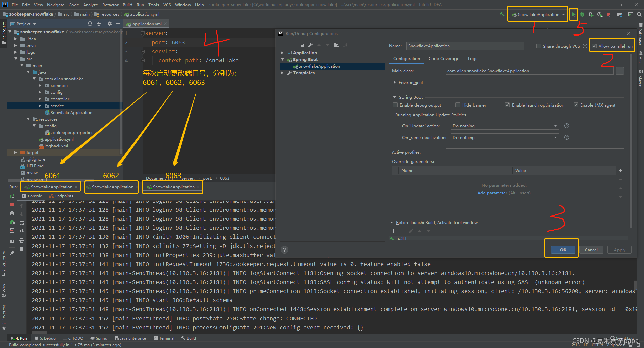Open the On frame deactivation dropdown
The height and width of the screenshot is (348, 644).
click(x=505, y=138)
